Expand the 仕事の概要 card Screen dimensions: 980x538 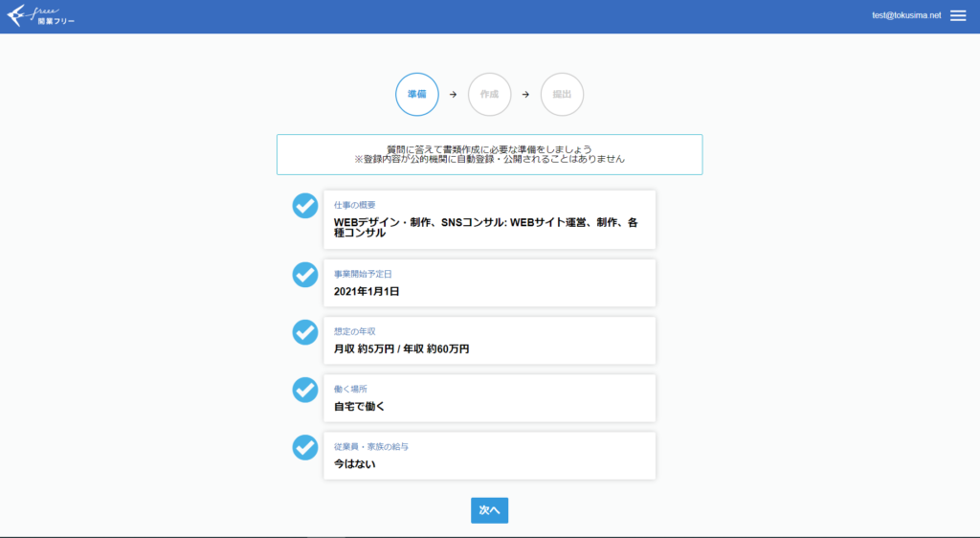point(489,219)
